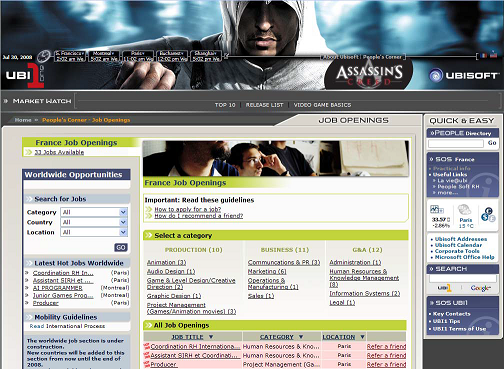Screen dimensions: 504x369
Task: Open the Montreal timezone dropdown
Action: 104,53
